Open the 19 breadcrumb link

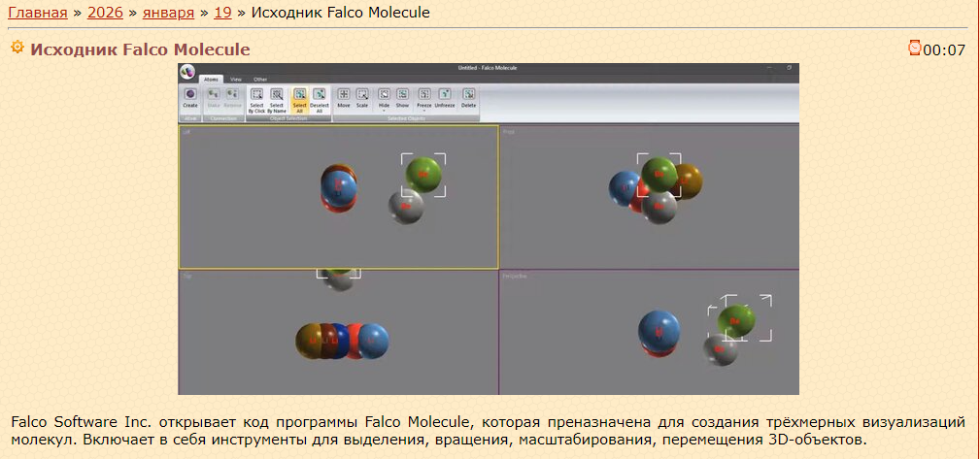pyautogui.click(x=222, y=13)
